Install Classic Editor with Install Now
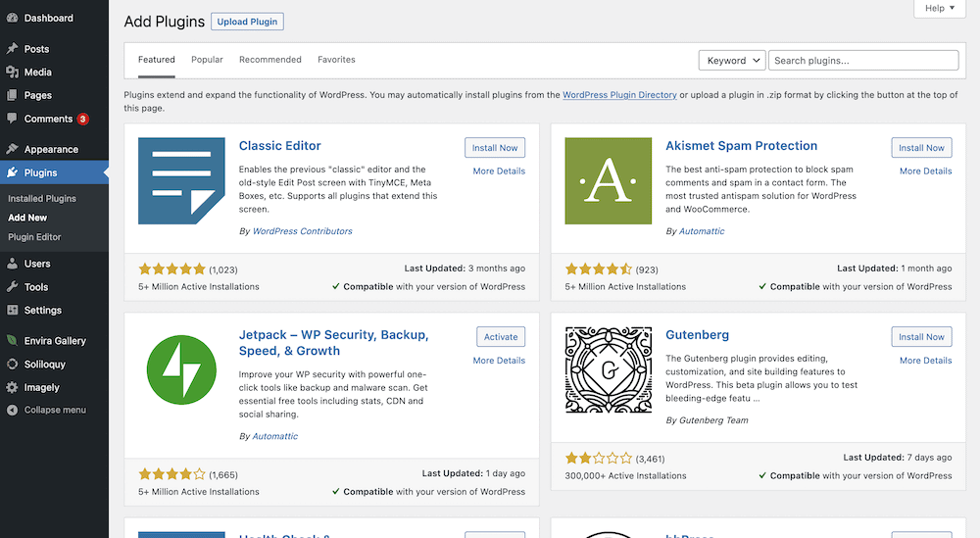Image resolution: width=980 pixels, height=538 pixels. (x=494, y=148)
